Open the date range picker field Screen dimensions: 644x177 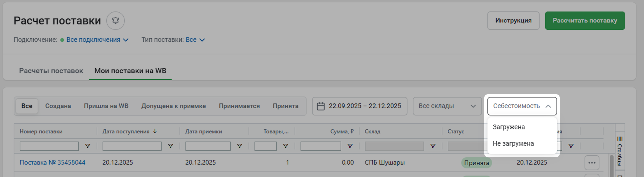coord(360,106)
